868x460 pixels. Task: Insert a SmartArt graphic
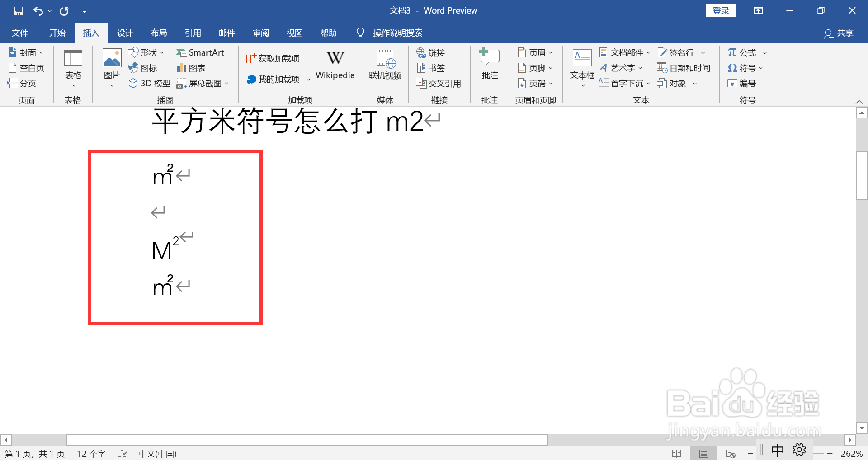coord(201,52)
